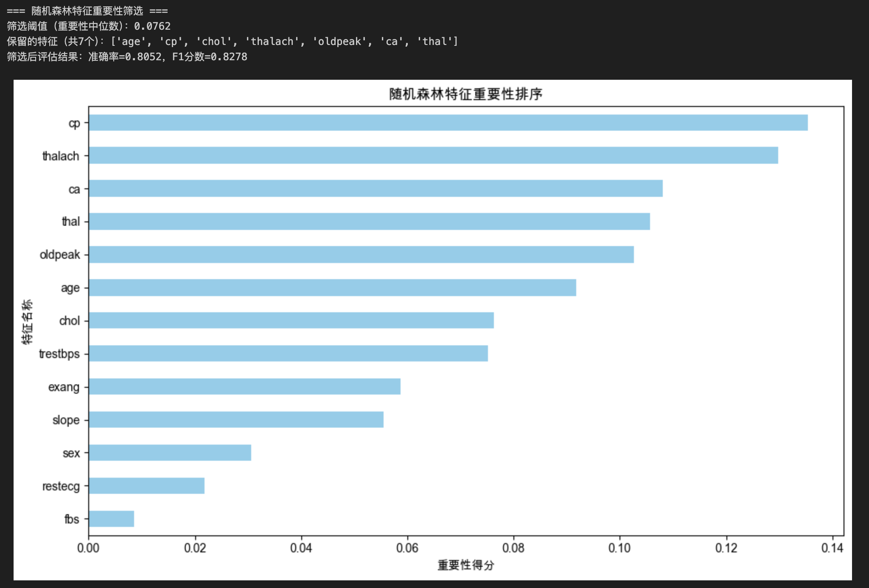
Task: Click the accuracy and F1 score line
Action: point(127,57)
